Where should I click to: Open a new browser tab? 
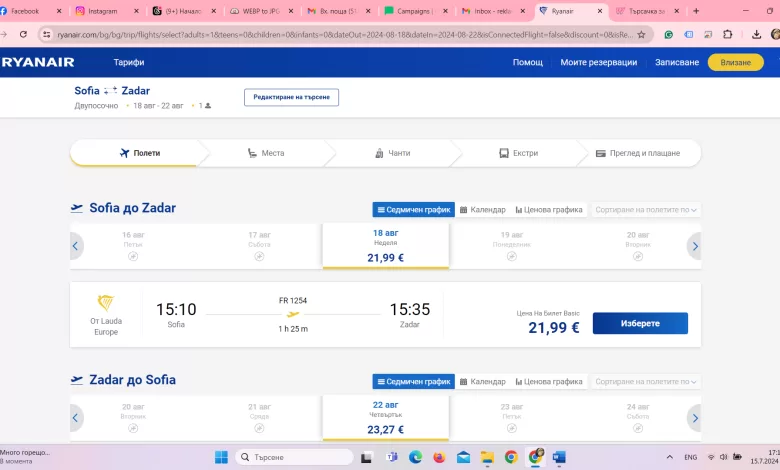696,11
